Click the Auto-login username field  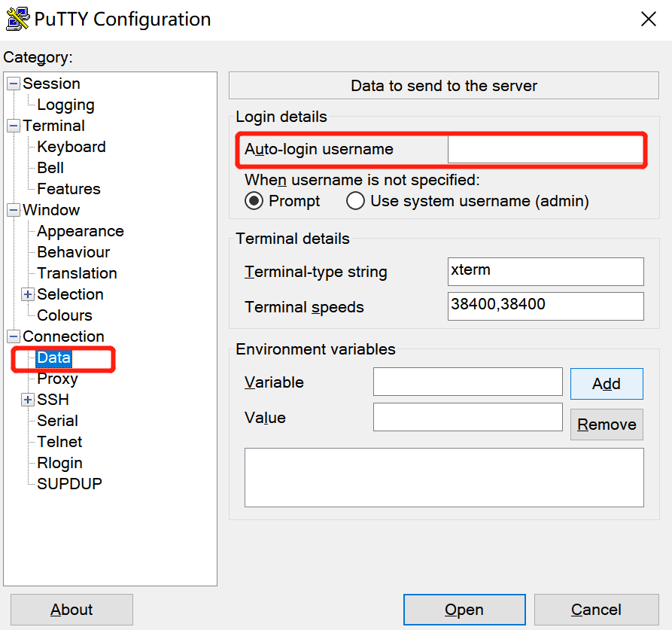[545, 149]
